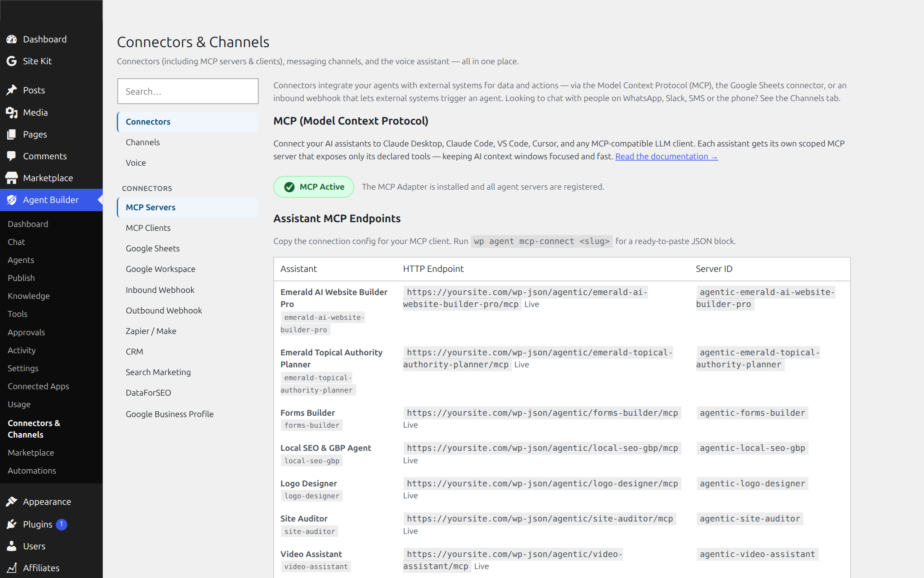Click the Dashboard gauge icon
924x578 pixels.
(12, 39)
